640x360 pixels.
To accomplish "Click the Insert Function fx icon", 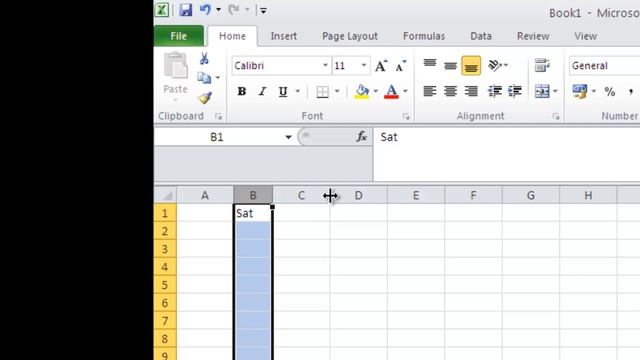I will pyautogui.click(x=362, y=136).
